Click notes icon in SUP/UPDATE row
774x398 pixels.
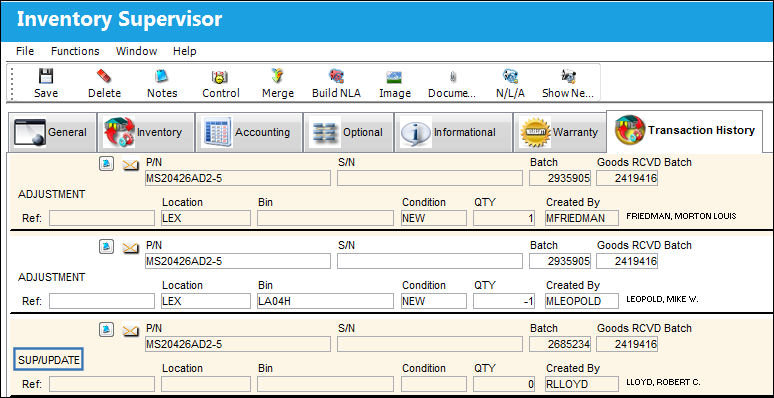point(106,329)
